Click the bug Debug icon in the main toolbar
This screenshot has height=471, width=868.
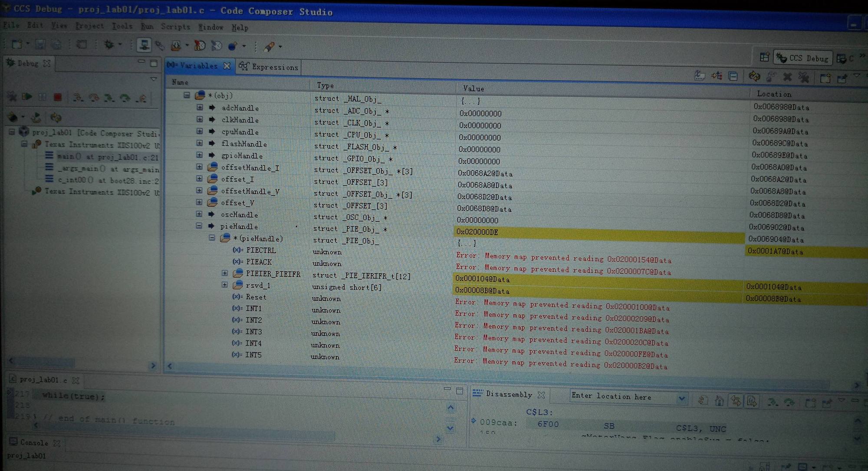pyautogui.click(x=108, y=44)
